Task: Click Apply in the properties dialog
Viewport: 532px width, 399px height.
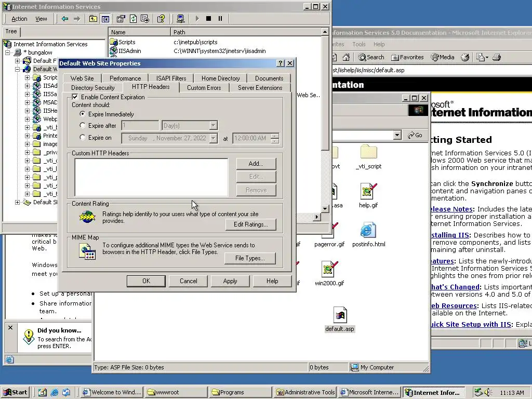Action: 230,281
